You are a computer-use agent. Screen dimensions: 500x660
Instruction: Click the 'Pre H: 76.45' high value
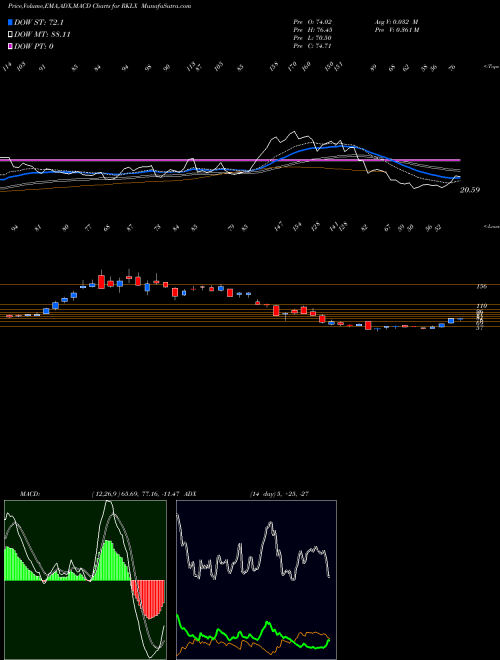click(x=312, y=30)
